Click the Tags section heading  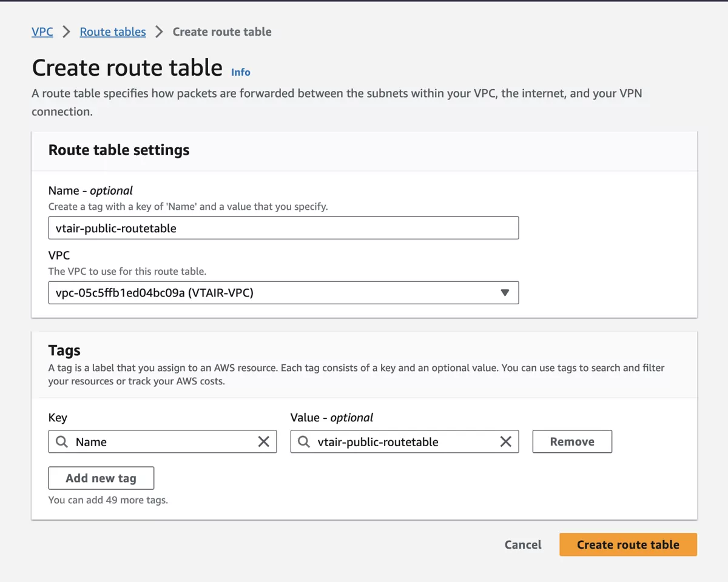pyautogui.click(x=64, y=350)
